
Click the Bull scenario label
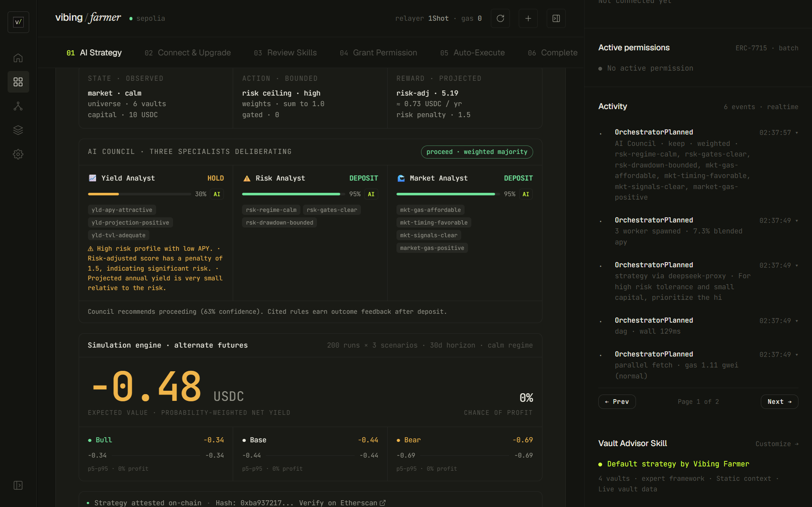[x=104, y=440]
